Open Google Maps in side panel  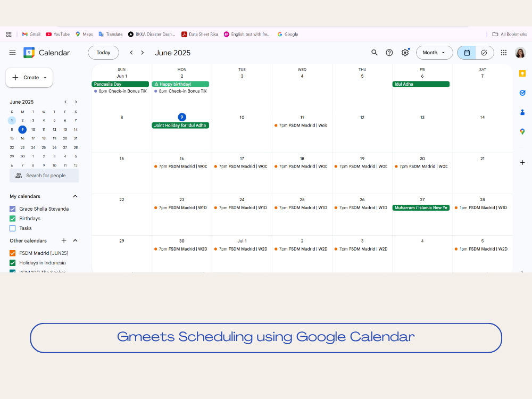click(522, 131)
